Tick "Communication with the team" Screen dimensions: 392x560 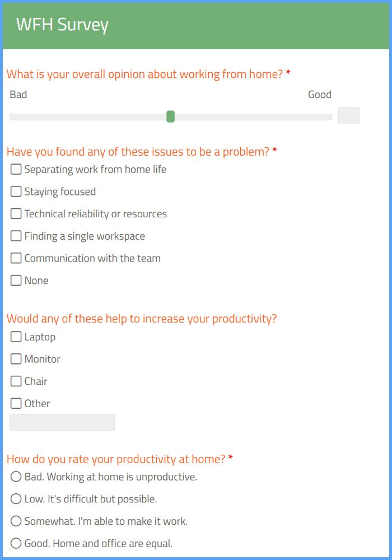(x=16, y=258)
